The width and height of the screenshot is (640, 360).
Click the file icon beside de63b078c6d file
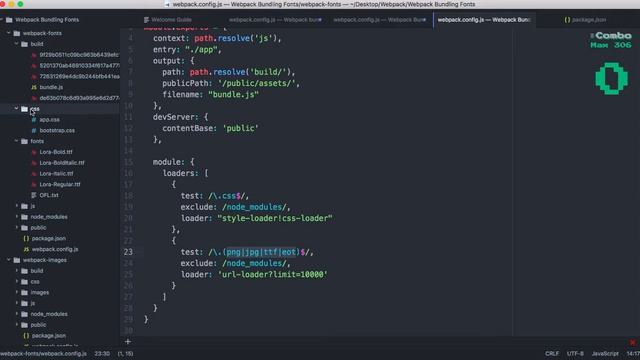[x=34, y=98]
